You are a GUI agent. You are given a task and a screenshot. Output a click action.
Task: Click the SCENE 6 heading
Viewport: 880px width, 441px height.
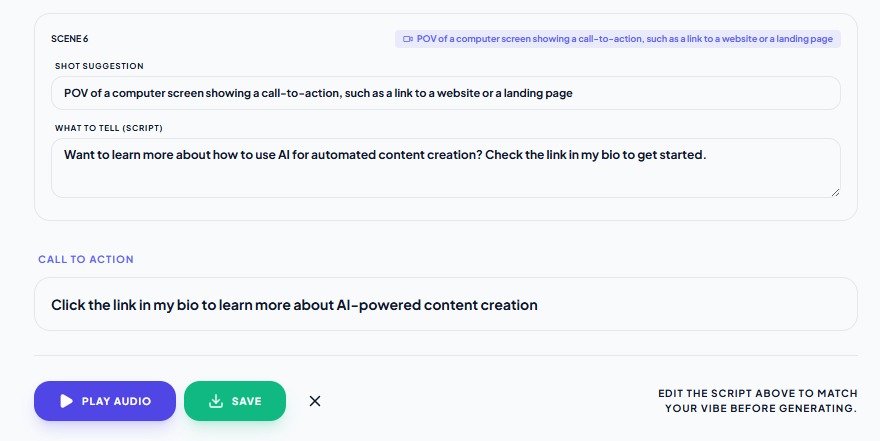click(70, 39)
